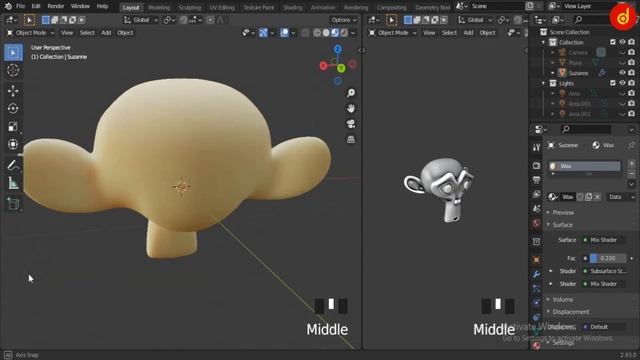Open the Data link dropdown
The height and width of the screenshot is (360, 640).
tap(621, 197)
